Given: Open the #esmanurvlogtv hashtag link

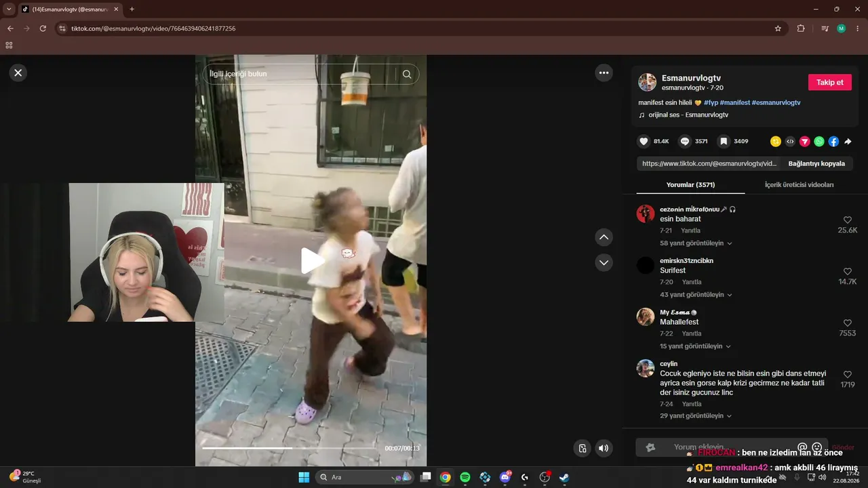Looking at the screenshot, I should point(776,102).
